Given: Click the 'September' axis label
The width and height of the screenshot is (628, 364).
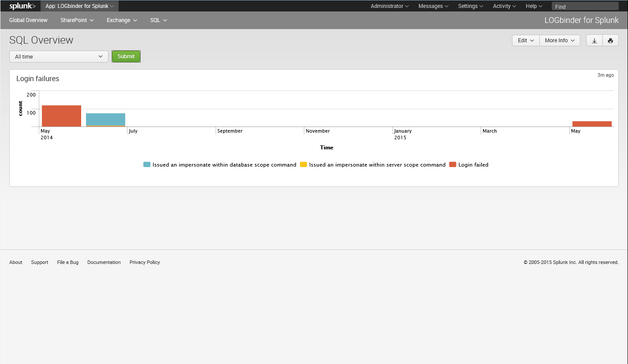Looking at the screenshot, I should 230,131.
